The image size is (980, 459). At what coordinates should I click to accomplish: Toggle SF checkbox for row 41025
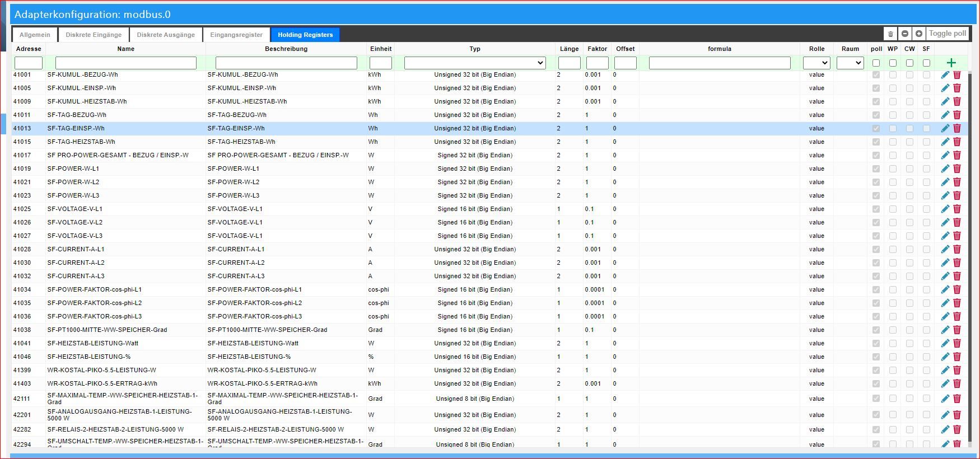tap(926, 209)
